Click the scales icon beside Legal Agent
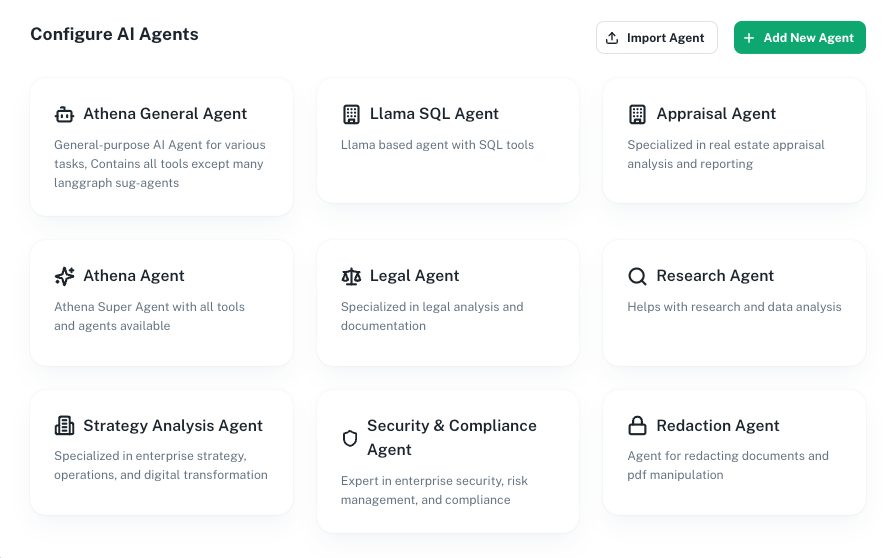This screenshot has height=558, width=887. pos(351,276)
